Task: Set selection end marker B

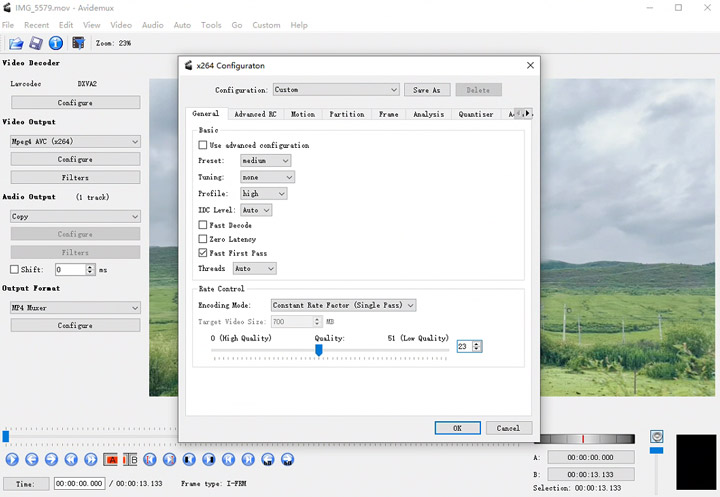Action: tap(128, 459)
